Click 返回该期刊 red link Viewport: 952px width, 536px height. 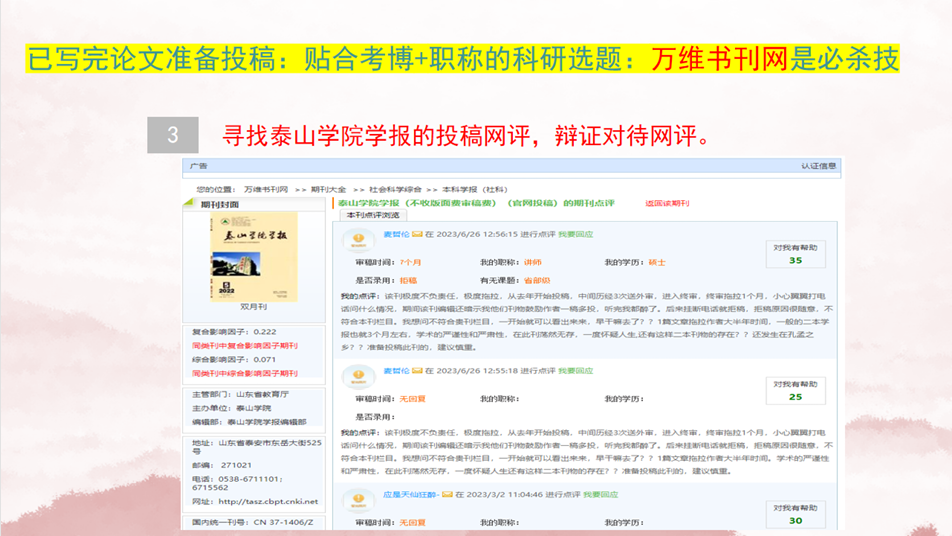tap(667, 203)
